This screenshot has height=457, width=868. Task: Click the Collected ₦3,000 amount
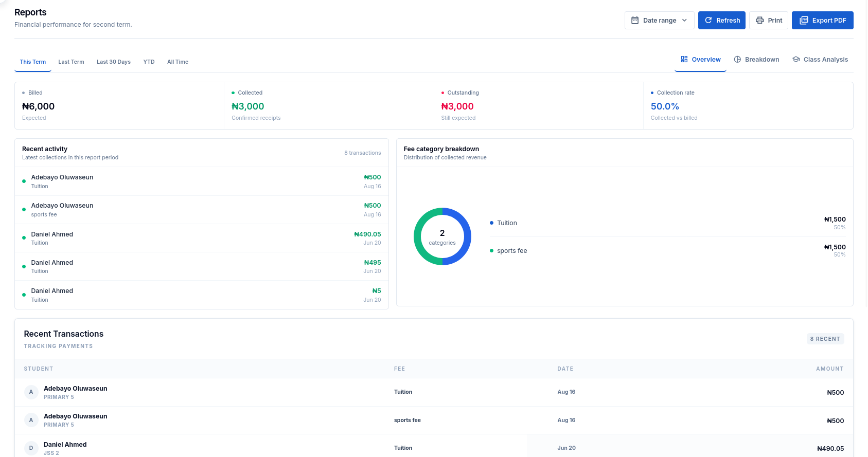coord(248,106)
